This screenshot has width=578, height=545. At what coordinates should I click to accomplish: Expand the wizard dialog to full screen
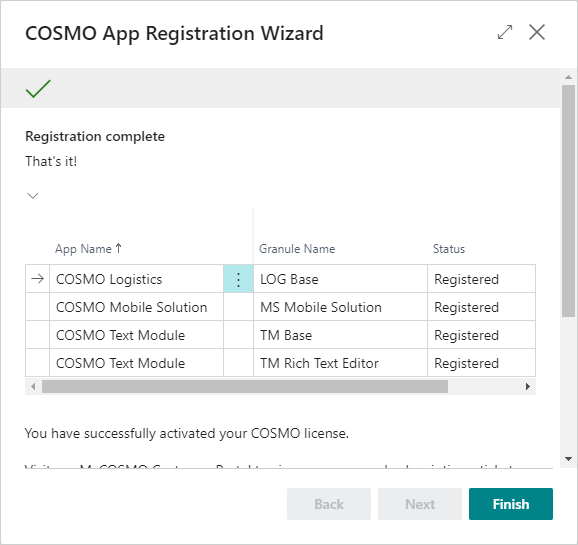[x=505, y=32]
